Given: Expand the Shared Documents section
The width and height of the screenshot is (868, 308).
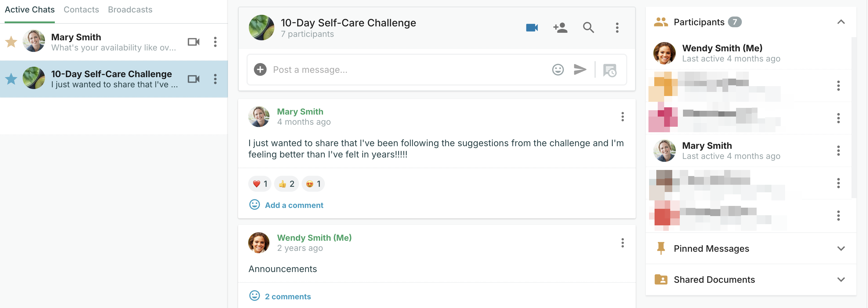Looking at the screenshot, I should coord(841,280).
